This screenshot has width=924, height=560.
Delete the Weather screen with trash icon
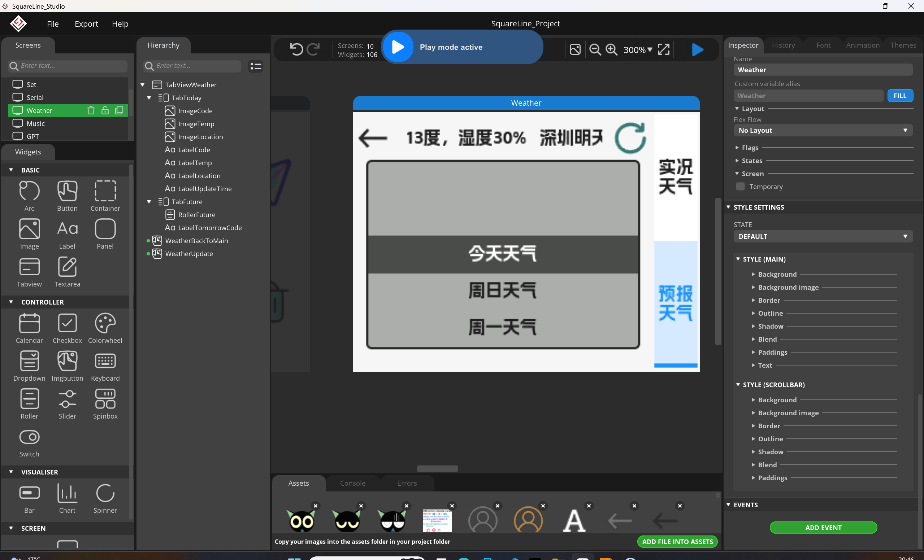click(x=91, y=110)
